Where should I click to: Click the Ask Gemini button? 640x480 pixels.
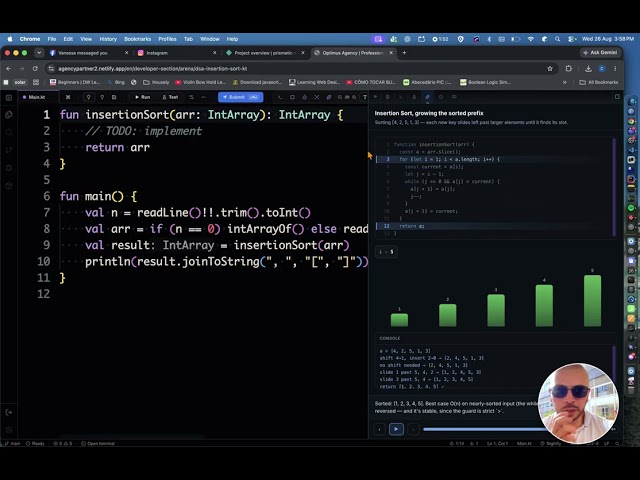pos(600,53)
